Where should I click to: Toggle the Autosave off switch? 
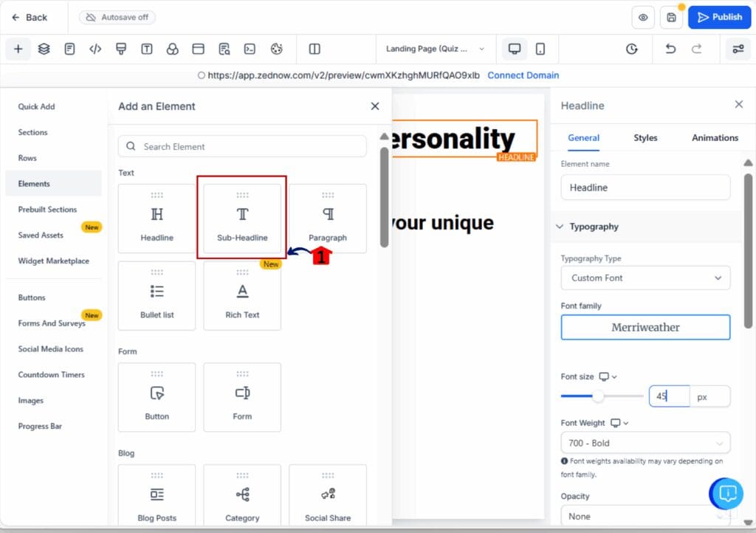(x=117, y=17)
